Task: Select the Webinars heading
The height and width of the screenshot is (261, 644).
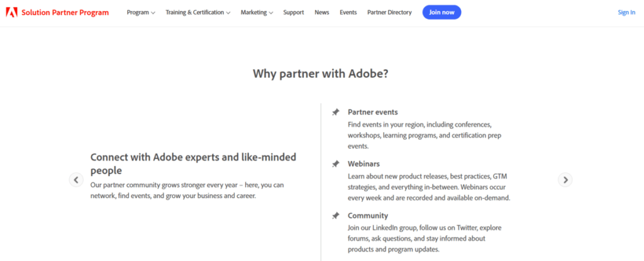Action: [x=364, y=164]
